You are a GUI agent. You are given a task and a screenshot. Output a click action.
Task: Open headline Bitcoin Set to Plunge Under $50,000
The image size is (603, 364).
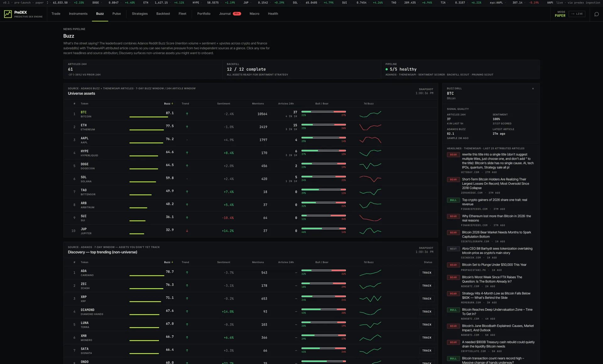494,265
